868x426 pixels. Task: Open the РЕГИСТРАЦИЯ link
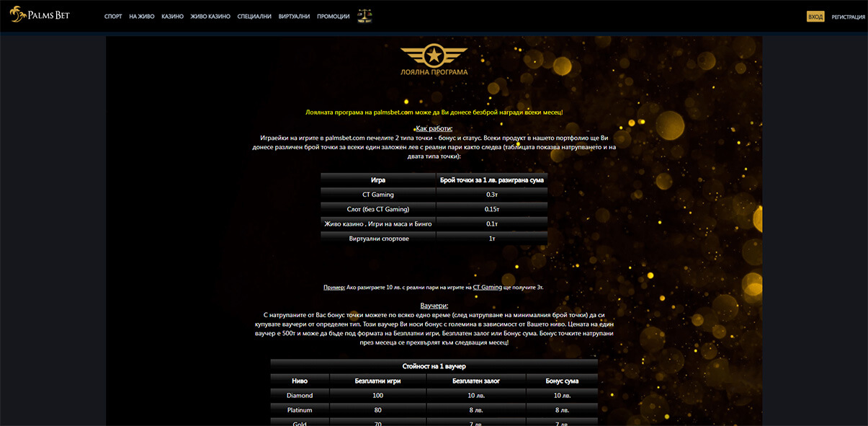pyautogui.click(x=848, y=17)
